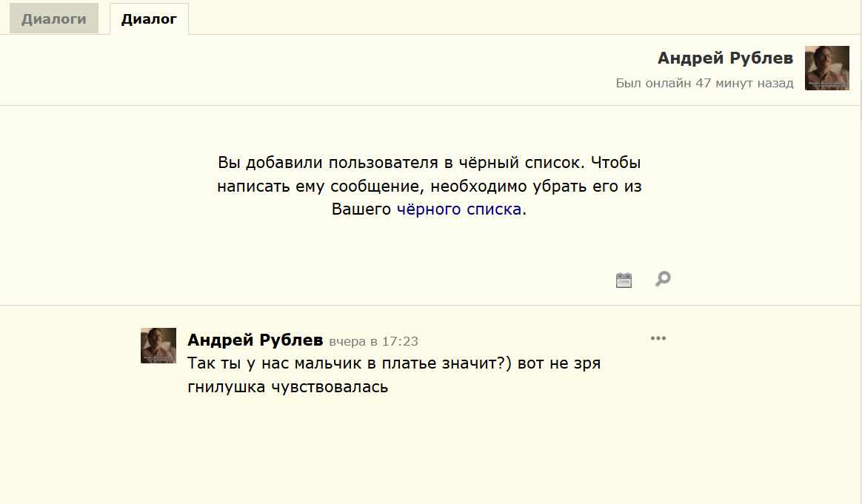Click the notice line написать ему сообщение
The height and width of the screenshot is (504, 862).
(430, 187)
